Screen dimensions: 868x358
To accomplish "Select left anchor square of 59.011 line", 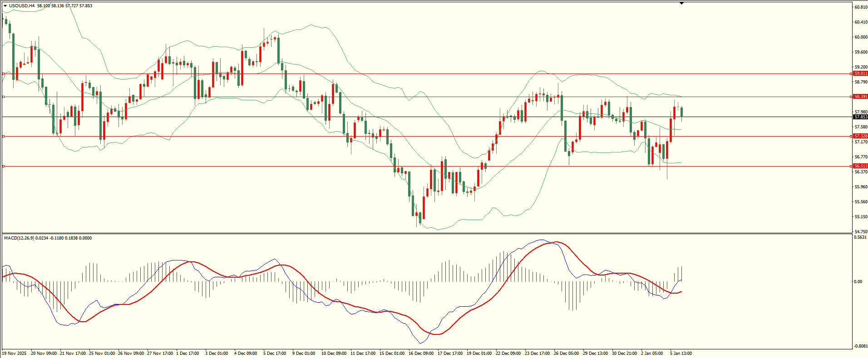I will coord(4,74).
